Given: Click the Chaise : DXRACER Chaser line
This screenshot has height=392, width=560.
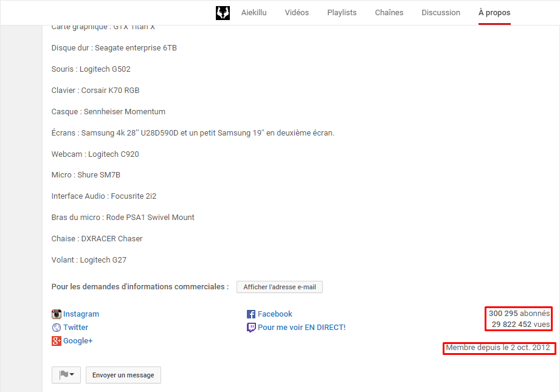Looking at the screenshot, I should [97, 239].
